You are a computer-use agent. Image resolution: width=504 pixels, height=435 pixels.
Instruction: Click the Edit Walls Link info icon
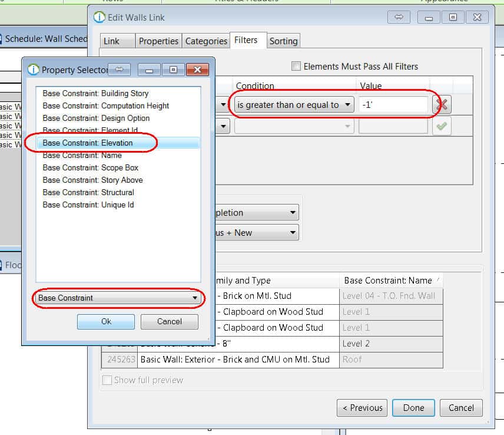[100, 17]
